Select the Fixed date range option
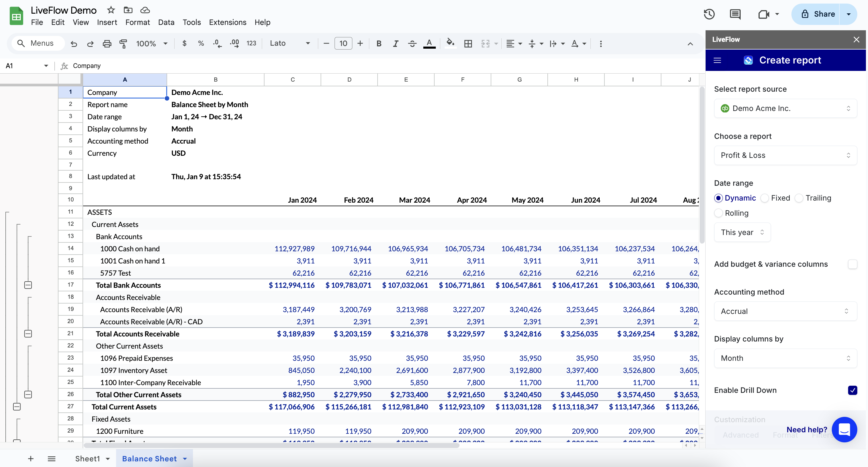This screenshot has width=868, height=467. [765, 198]
